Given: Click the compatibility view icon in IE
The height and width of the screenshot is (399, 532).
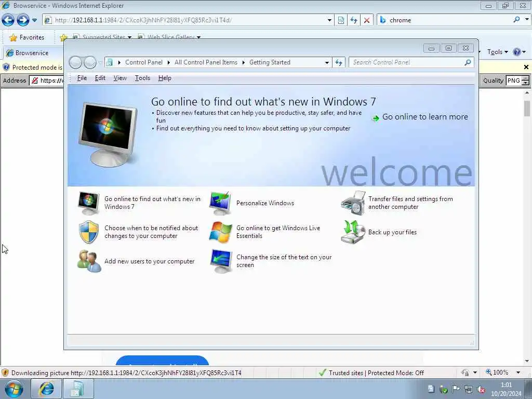Looking at the screenshot, I should (x=341, y=20).
